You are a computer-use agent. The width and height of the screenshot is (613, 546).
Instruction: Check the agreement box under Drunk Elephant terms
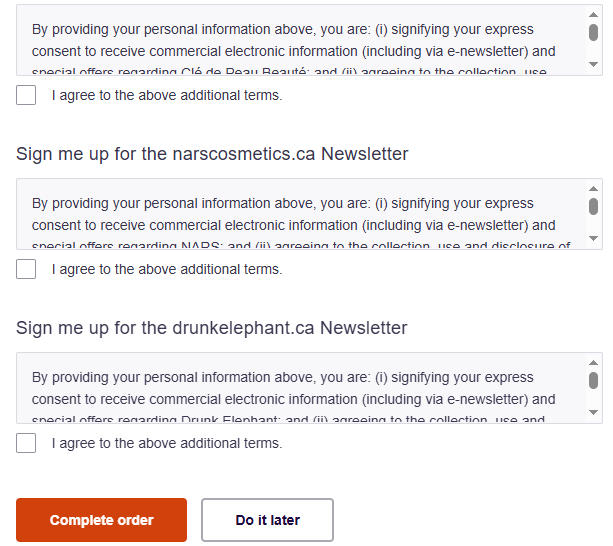point(26,443)
